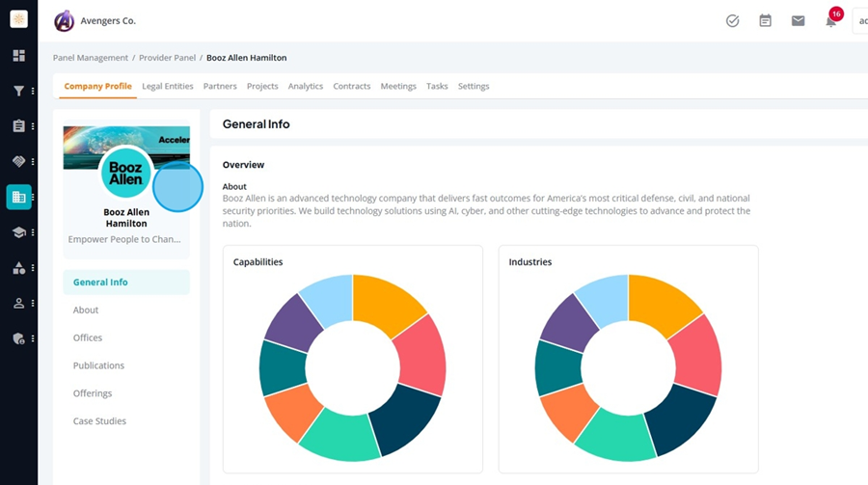
Task: Click the navy slice in Industries chart
Action: click(x=683, y=418)
